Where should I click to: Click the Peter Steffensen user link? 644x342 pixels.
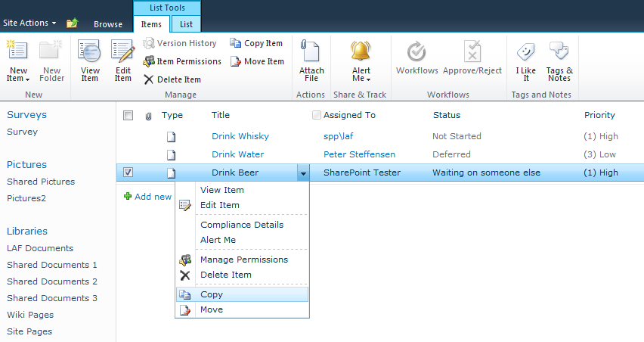pos(359,154)
